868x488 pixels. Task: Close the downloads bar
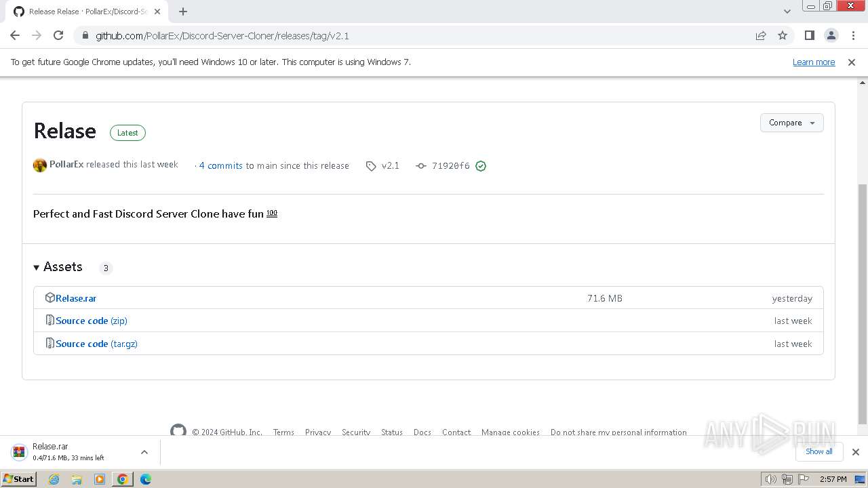point(855,452)
